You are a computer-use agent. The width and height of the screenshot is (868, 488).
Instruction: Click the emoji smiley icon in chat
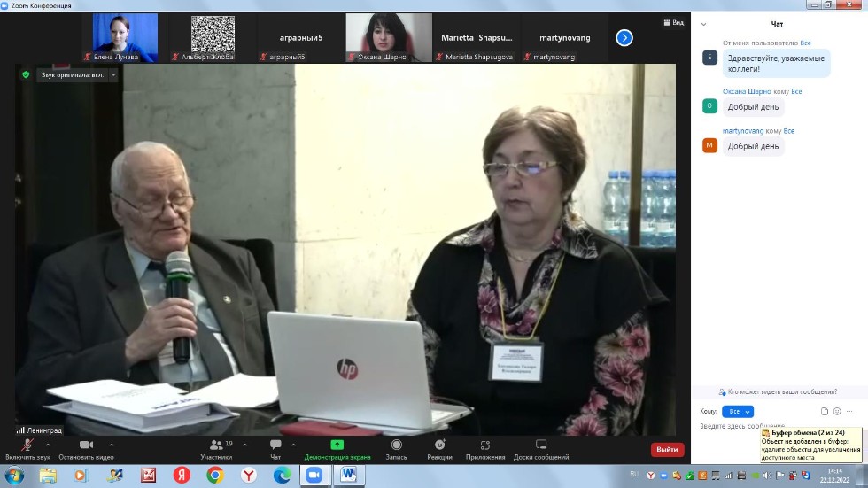(837, 411)
